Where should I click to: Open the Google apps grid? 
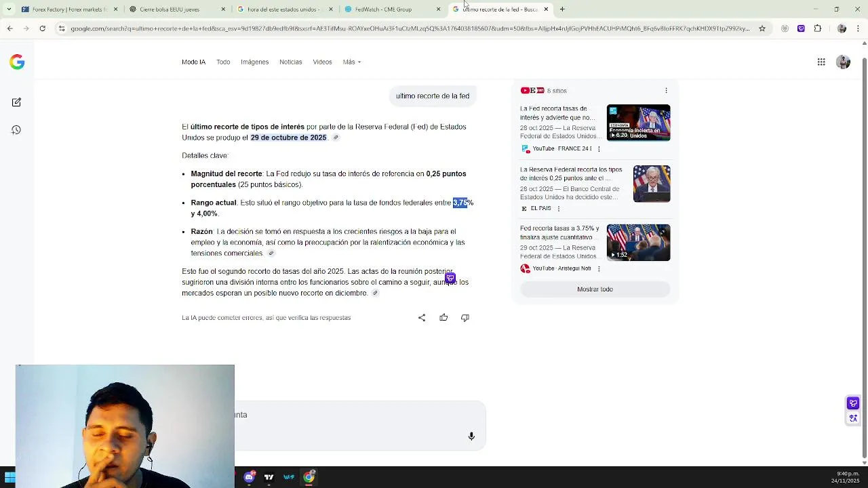pyautogui.click(x=821, y=62)
